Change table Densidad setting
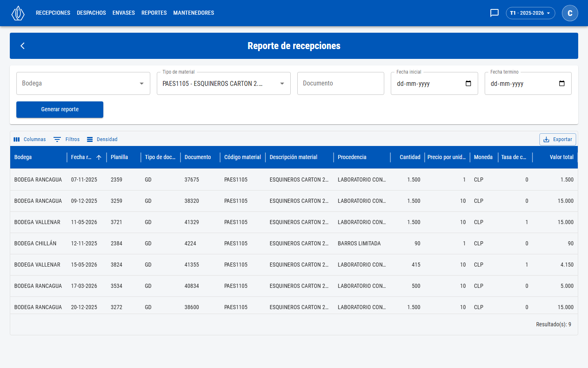This screenshot has height=368, width=588. 102,139
